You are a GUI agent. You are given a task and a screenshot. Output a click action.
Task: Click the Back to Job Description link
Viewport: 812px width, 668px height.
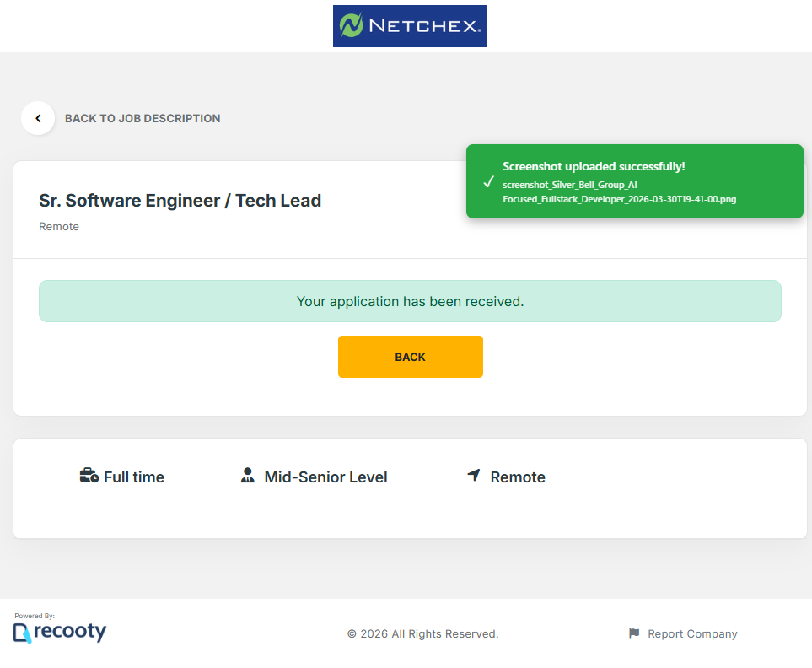point(143,119)
